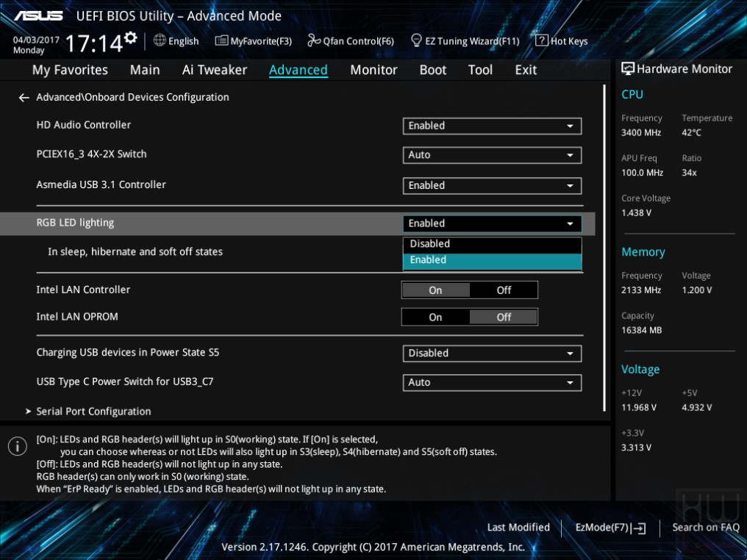747x560 pixels.
Task: Click the 3400 MHz CPU frequency value
Action: (641, 133)
